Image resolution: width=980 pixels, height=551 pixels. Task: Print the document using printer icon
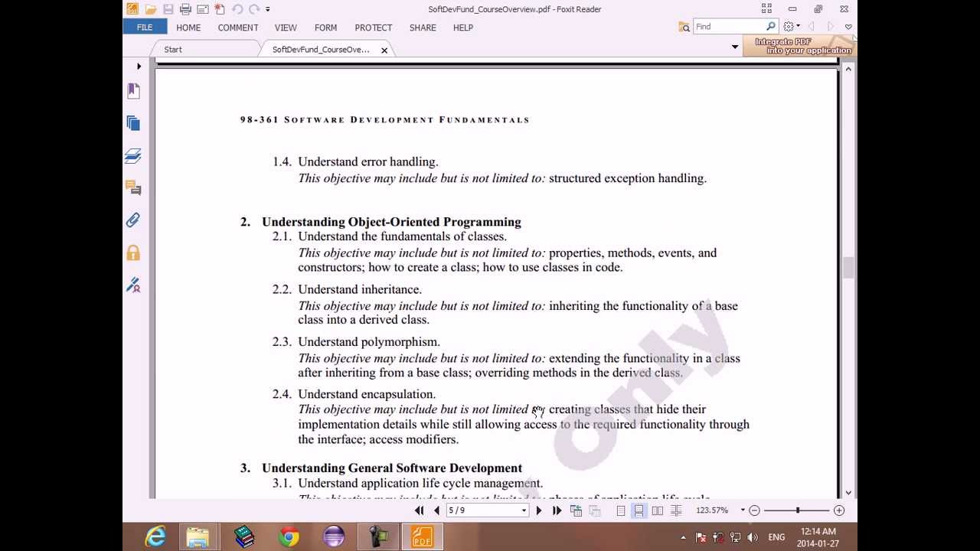pos(185,9)
